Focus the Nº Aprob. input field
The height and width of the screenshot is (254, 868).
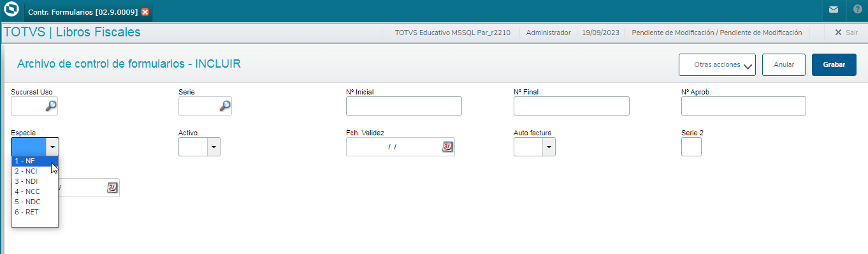click(x=744, y=107)
